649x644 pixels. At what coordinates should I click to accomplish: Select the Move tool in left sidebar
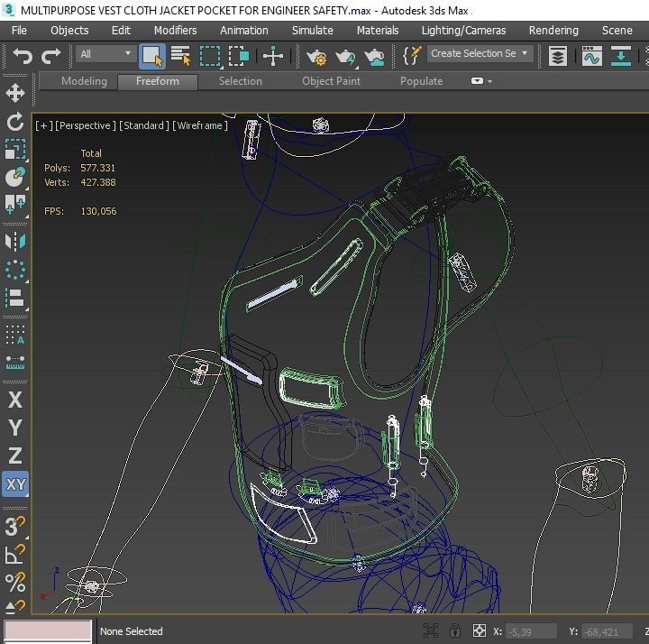click(x=15, y=93)
